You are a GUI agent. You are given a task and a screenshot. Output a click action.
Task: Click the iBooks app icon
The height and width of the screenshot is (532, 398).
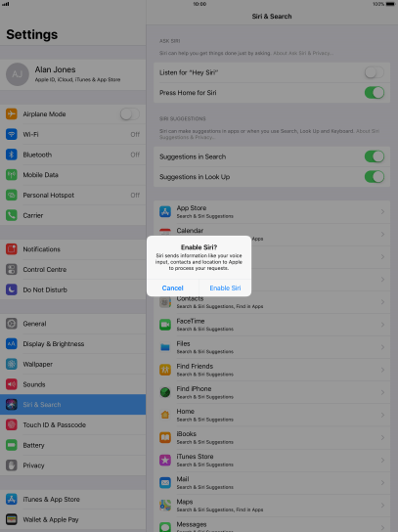tap(165, 438)
